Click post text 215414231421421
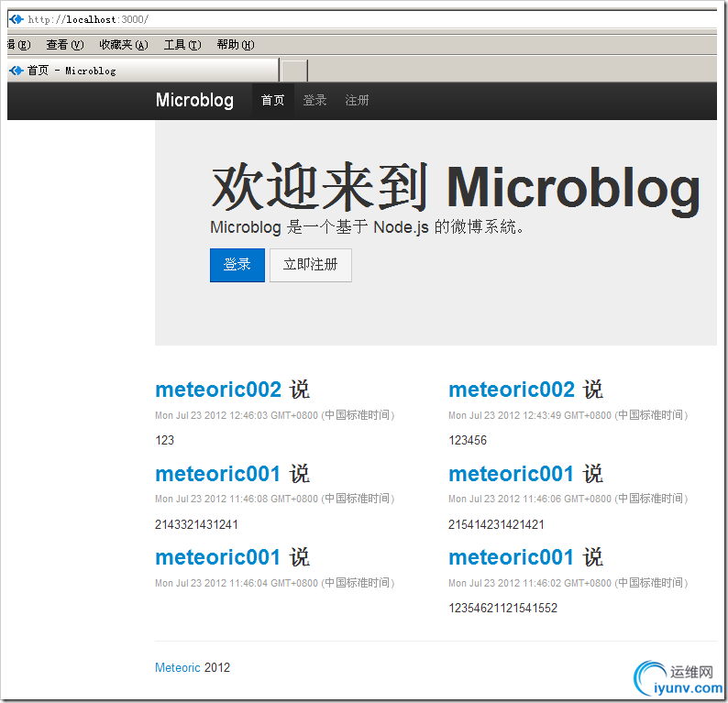Screen dimensions: 728x703 (x=496, y=524)
